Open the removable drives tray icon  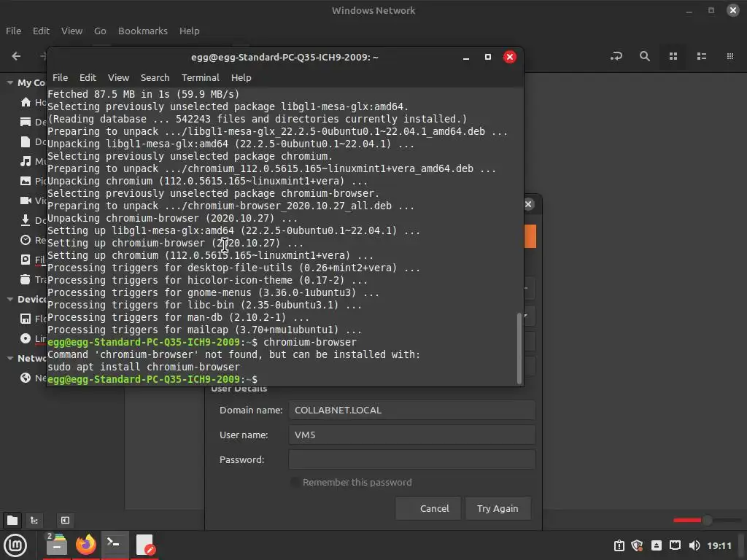[x=656, y=545]
